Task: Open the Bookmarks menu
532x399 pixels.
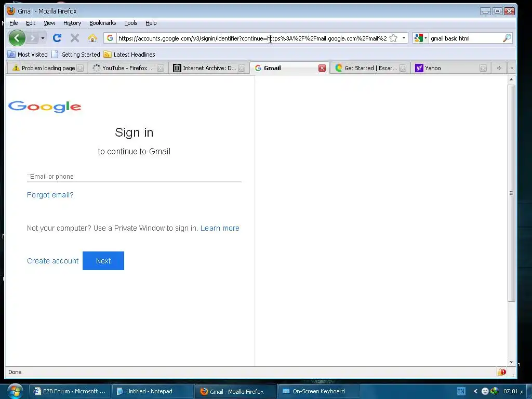Action: click(x=102, y=23)
